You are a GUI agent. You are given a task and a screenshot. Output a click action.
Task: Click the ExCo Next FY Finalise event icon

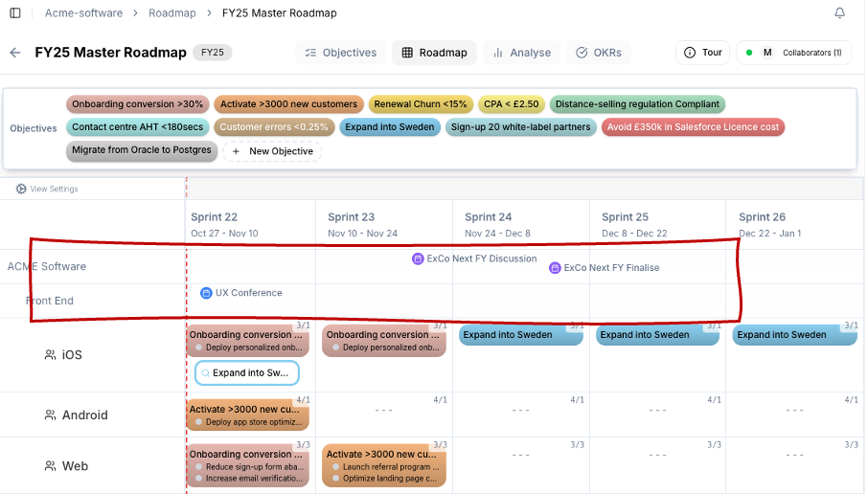pyautogui.click(x=555, y=268)
